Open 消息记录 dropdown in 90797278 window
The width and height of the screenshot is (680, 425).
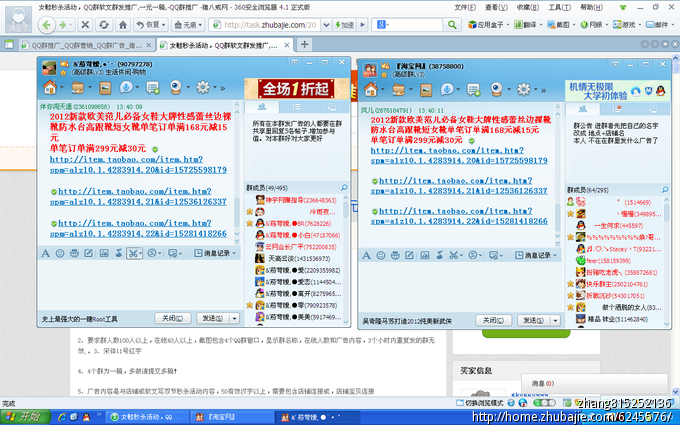215,253
